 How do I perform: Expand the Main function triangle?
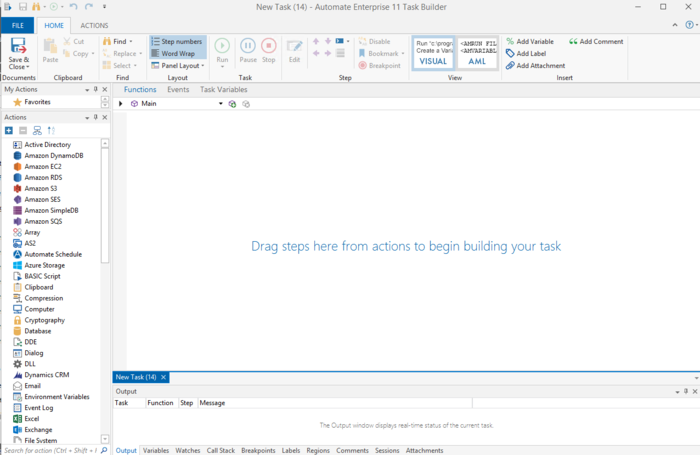[x=121, y=104]
